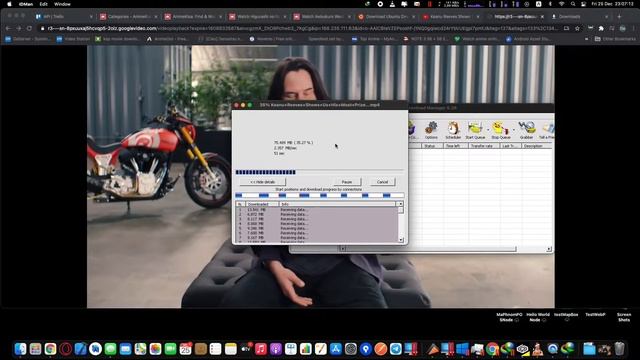The height and width of the screenshot is (360, 640).
Task: Switch to the Keanu Reeves YouTube tab
Action: coord(450,17)
